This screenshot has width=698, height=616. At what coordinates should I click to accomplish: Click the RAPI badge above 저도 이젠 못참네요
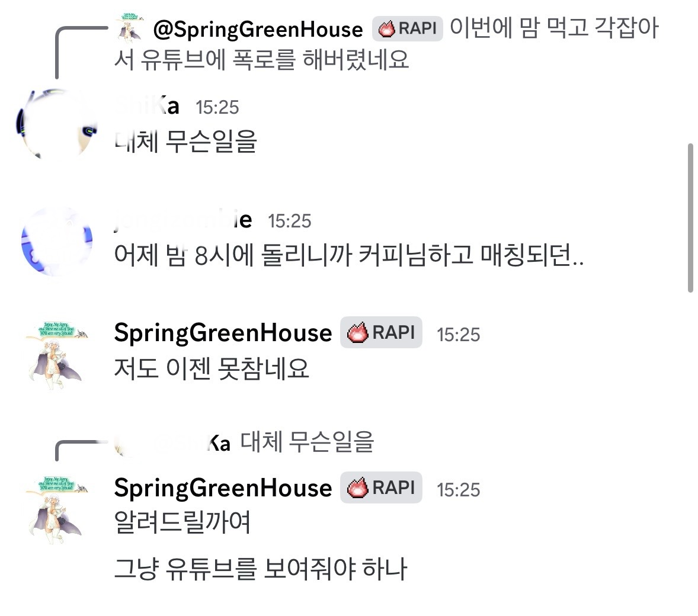click(x=381, y=333)
